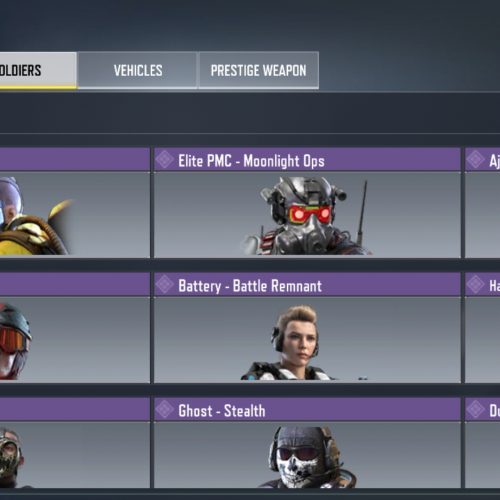The image size is (500, 500).
Task: Select the Soldiers tab
Action: point(38,70)
